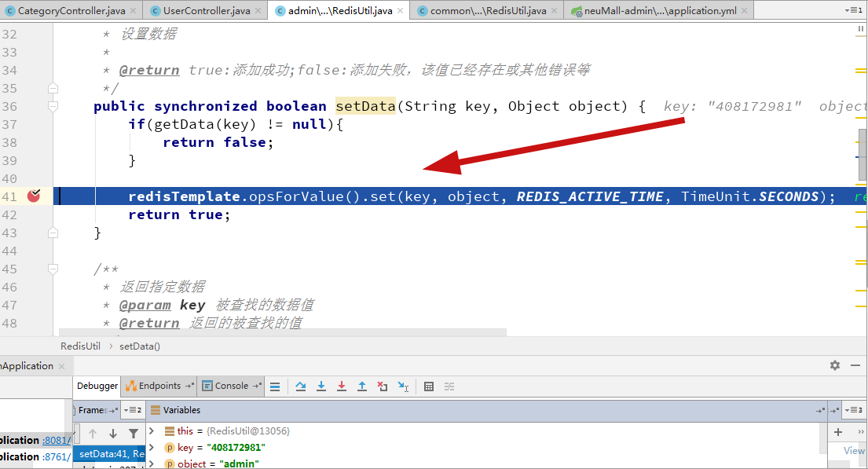This screenshot has width=868, height=469.
Task: Select previous frame up arrow
Action: [93, 434]
